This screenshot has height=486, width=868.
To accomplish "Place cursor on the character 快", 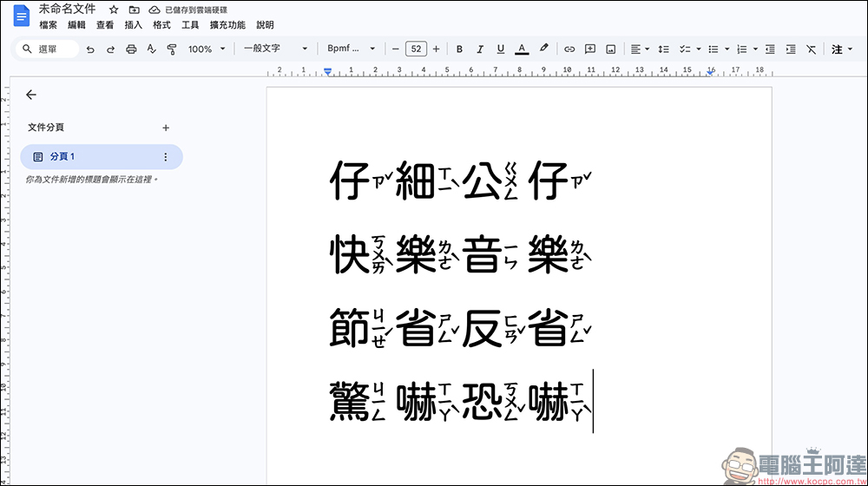I will 349,254.
